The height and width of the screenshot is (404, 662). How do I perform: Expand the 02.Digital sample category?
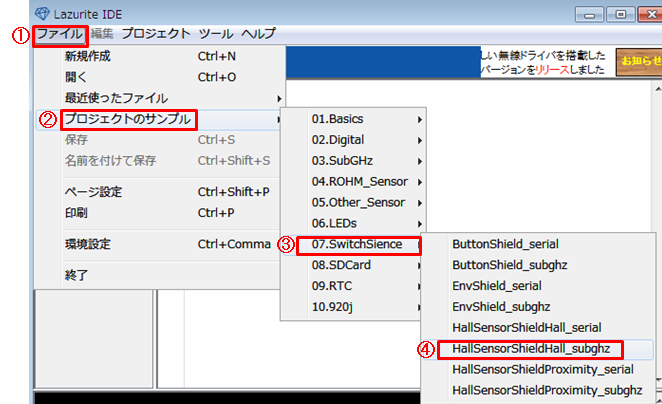tap(353, 140)
